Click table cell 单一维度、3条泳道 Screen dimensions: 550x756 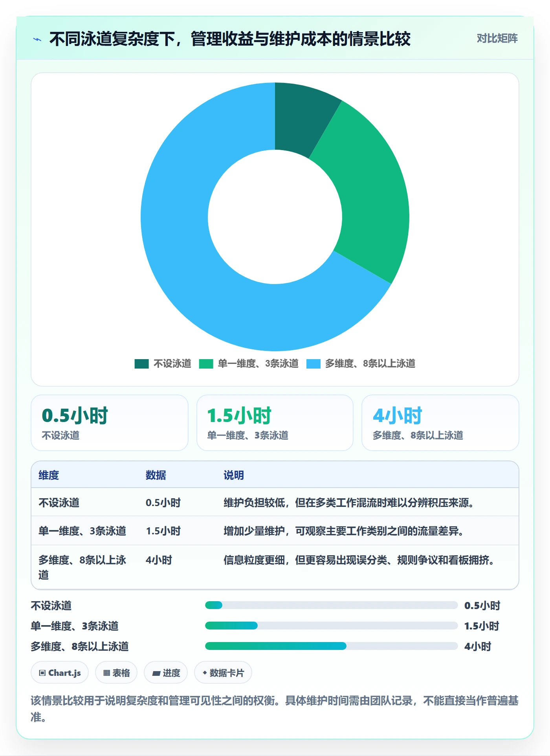(82, 531)
